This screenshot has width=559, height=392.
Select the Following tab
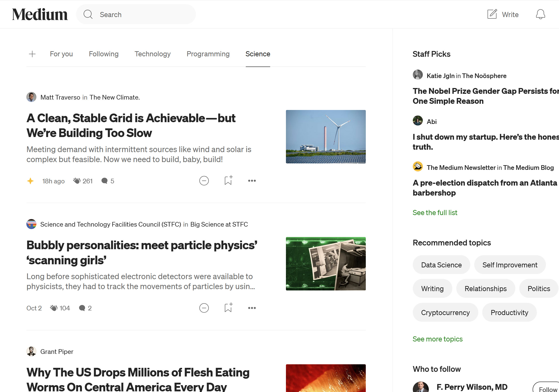(x=103, y=54)
